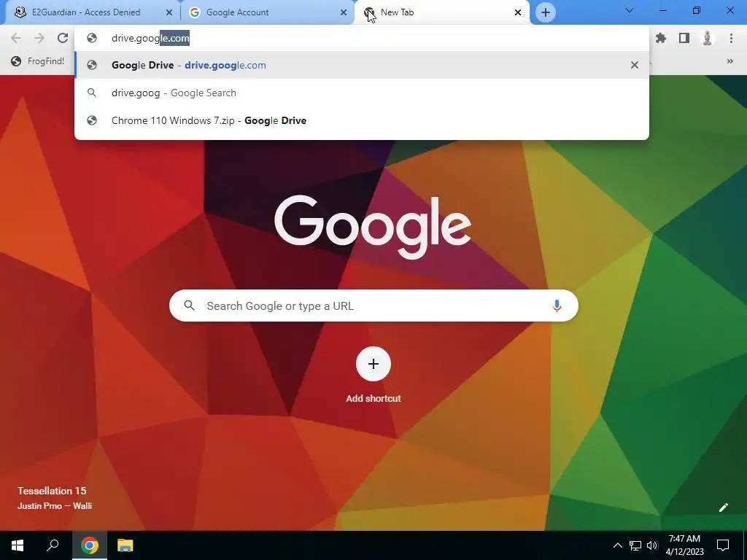Click the magnifier icon in Google search box
The width and height of the screenshot is (747, 560).
[189, 306]
